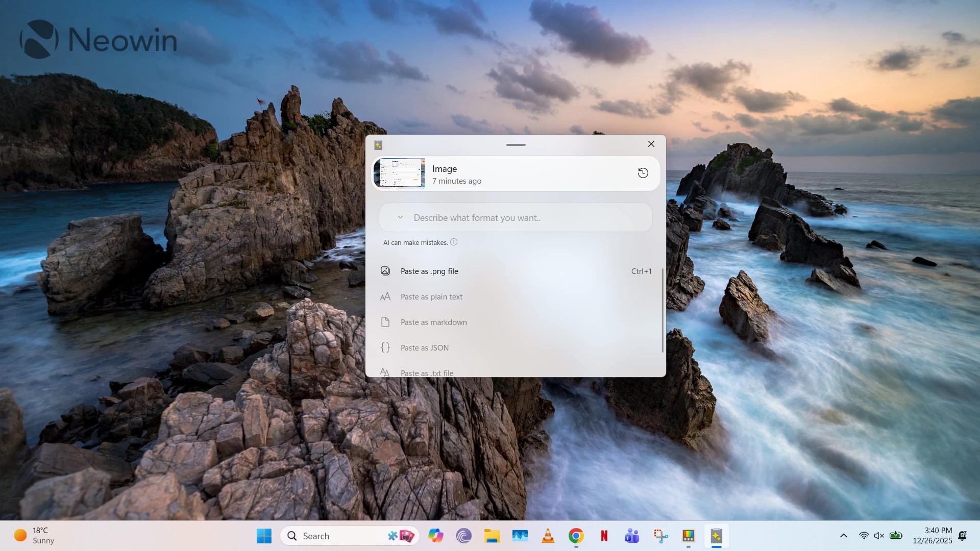The height and width of the screenshot is (551, 980).
Task: Click the taskbar Search box
Action: pyautogui.click(x=350, y=536)
